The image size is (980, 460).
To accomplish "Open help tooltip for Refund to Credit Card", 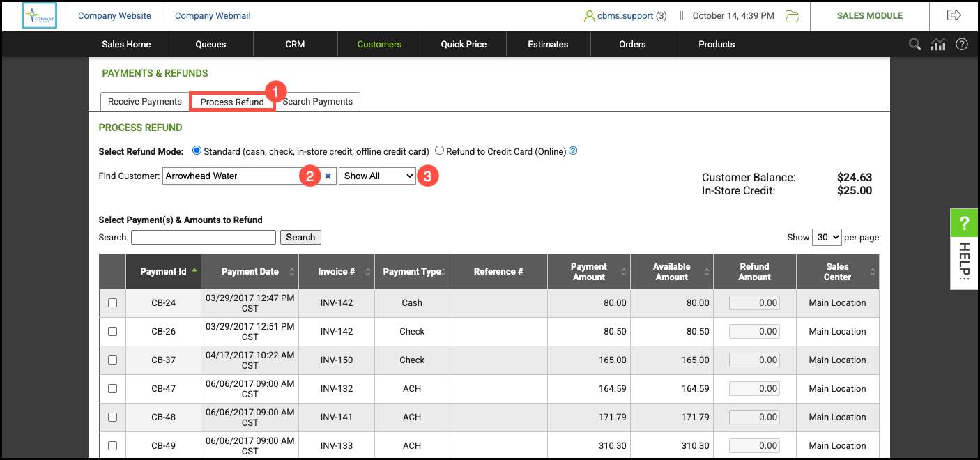I will (573, 151).
